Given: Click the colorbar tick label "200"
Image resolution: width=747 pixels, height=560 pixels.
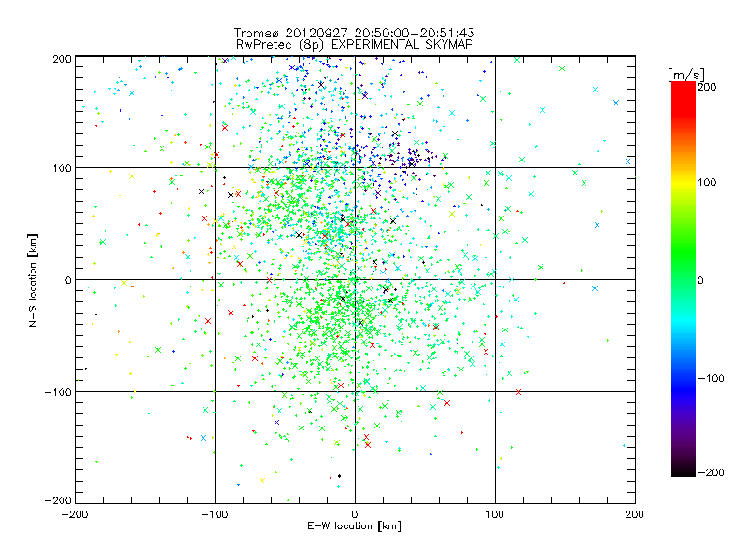Looking at the screenshot, I should click(707, 87).
